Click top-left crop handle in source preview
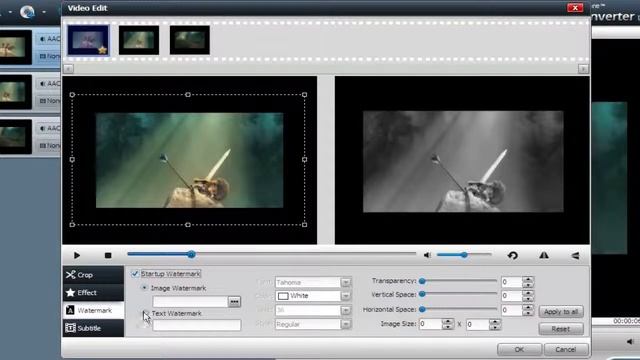640x360 pixels. [72, 95]
